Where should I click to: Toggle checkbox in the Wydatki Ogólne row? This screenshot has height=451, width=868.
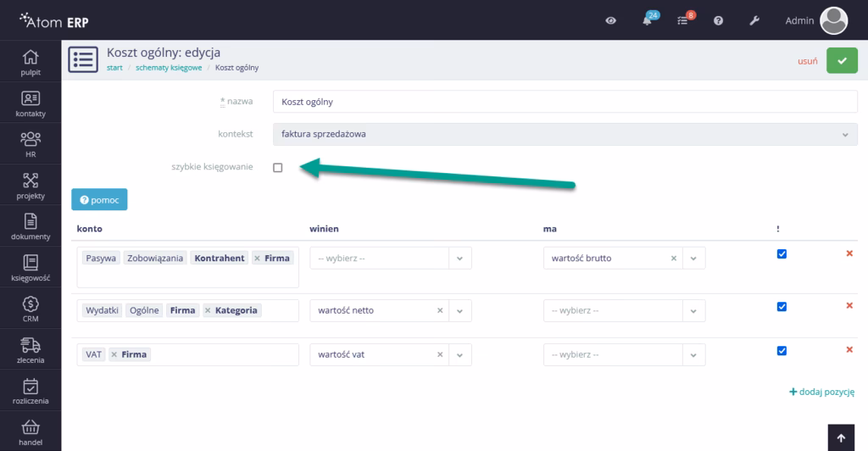pos(782,307)
